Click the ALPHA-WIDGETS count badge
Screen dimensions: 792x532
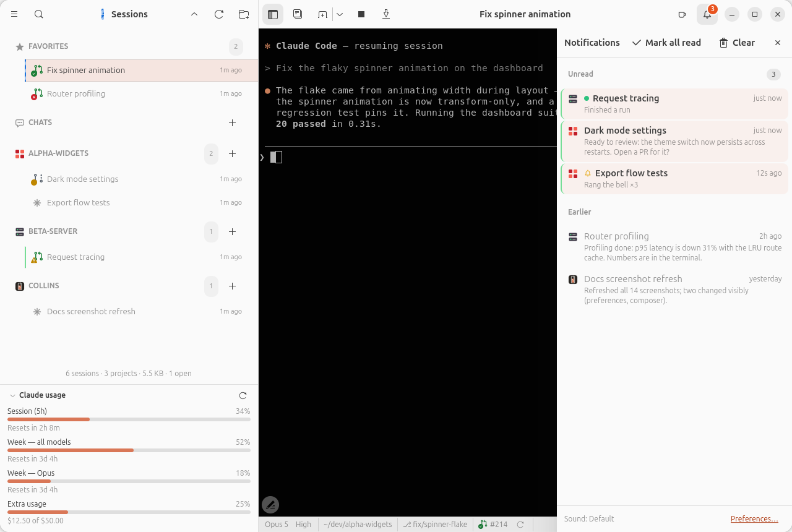[x=211, y=153]
